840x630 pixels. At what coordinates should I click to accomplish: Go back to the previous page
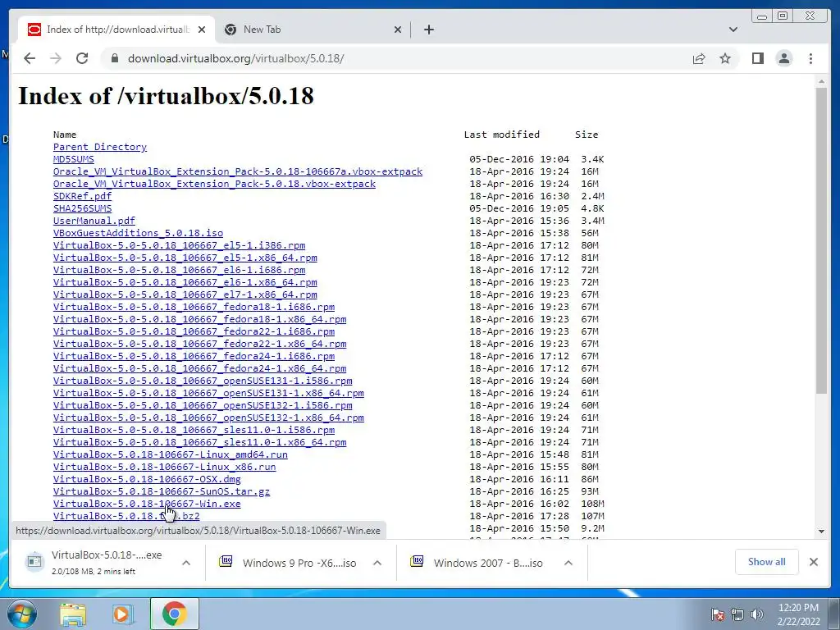coord(30,58)
